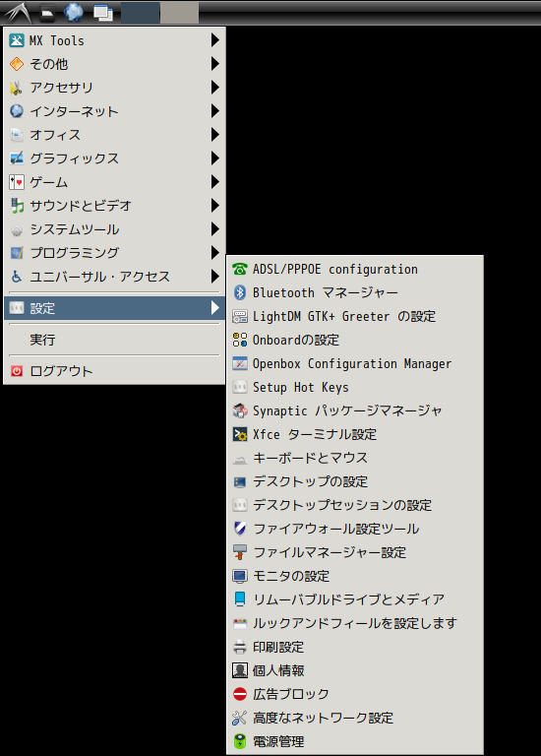Click the file manager icon in top panel
Viewport: 541px width, 756px height.
click(47, 13)
